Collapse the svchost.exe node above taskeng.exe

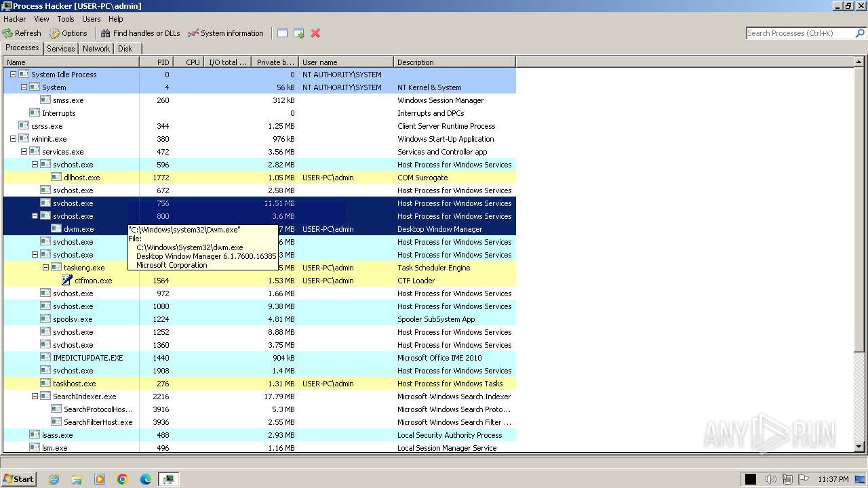click(x=35, y=255)
